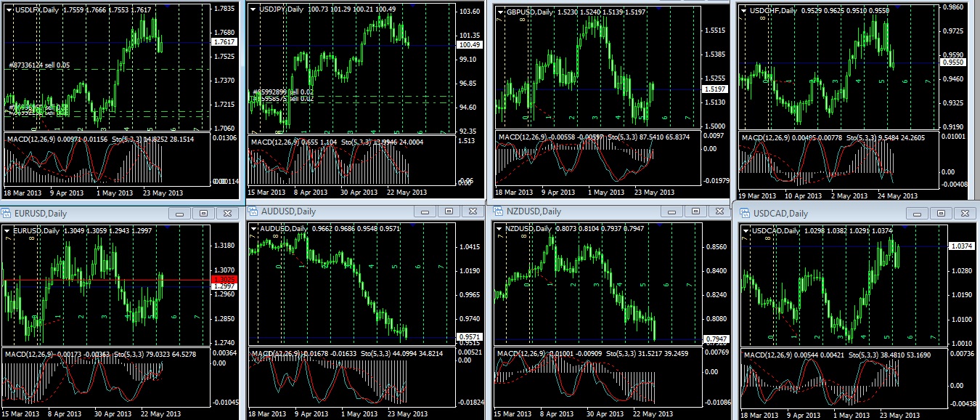Open the NZDUSD chart dropdown triangle
The image size is (980, 420).
click(498, 228)
